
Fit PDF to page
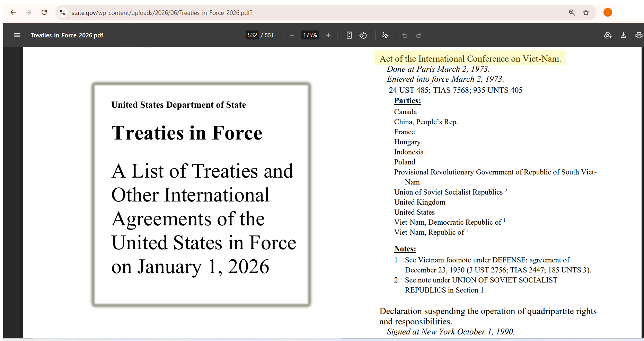[x=349, y=35]
